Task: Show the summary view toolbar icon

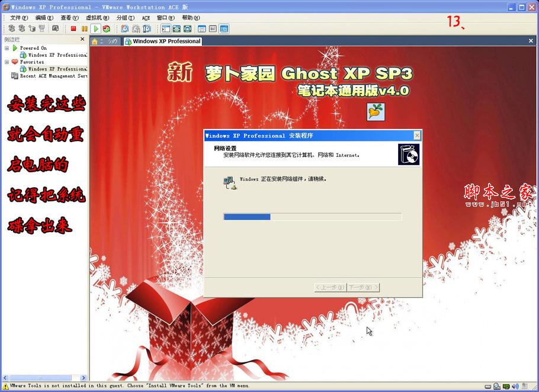Action: point(202,29)
